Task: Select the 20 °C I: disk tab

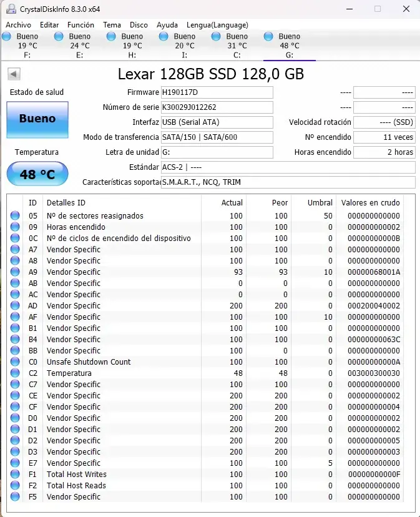Action: coord(184,46)
